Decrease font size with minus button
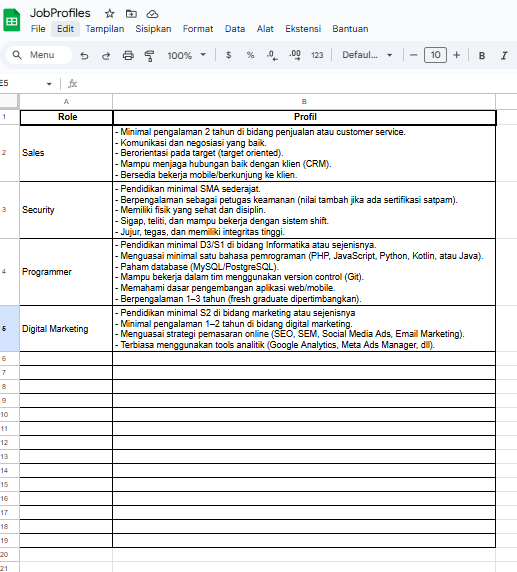 (413, 55)
